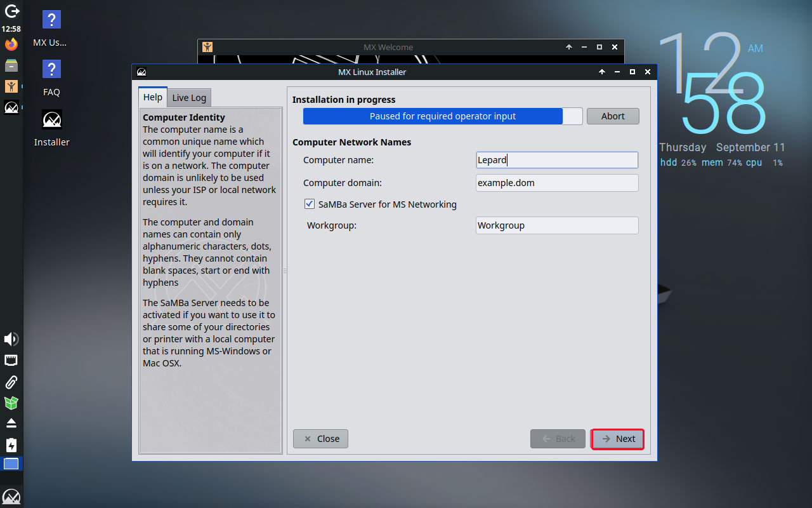Click the Computer name field
Screen dimensions: 812x508
(557, 160)
